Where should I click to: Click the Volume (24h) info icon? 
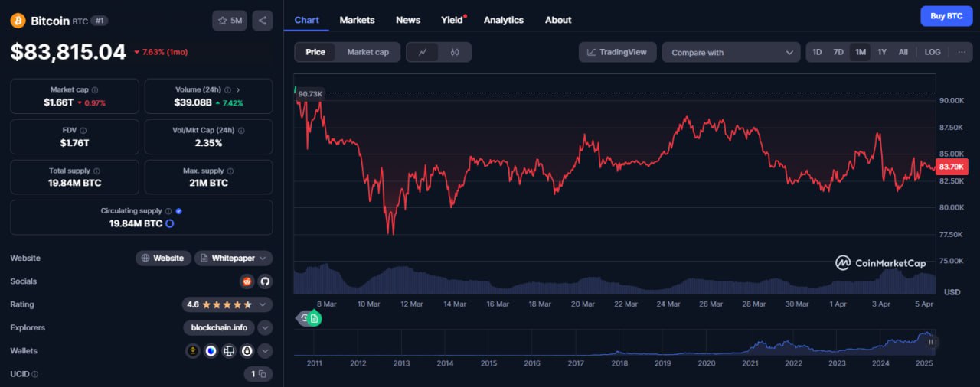[227, 89]
